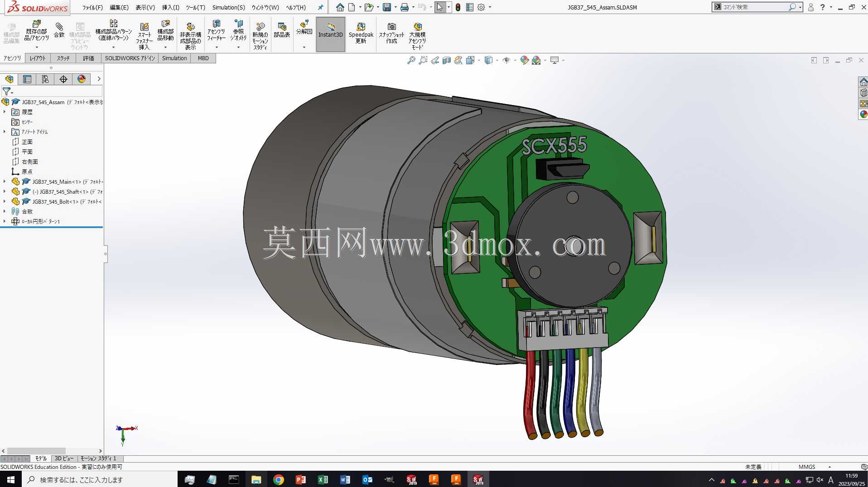Insert Bill of Materials (部品表)
868x487 pixels.
click(282, 30)
